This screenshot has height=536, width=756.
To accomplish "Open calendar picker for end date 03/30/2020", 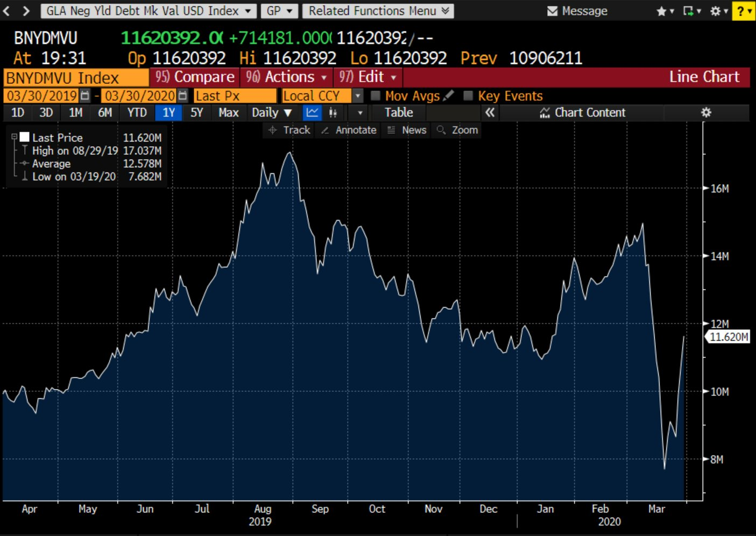I will (x=183, y=96).
